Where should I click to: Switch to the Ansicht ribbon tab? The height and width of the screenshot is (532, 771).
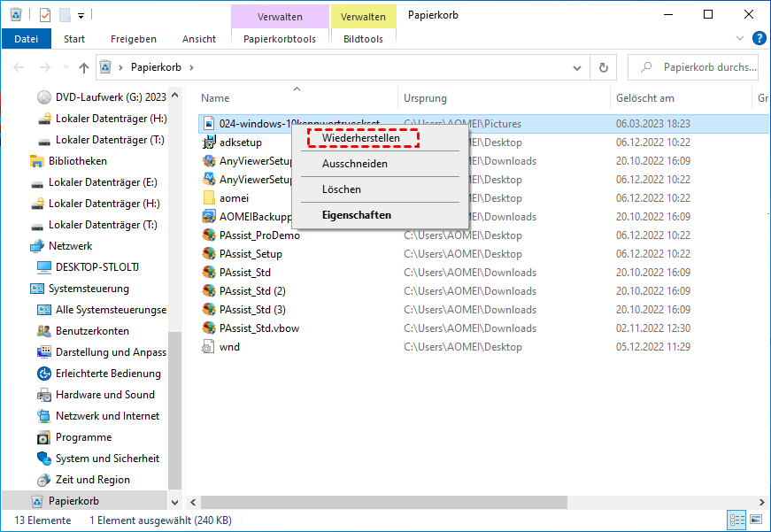tap(198, 39)
